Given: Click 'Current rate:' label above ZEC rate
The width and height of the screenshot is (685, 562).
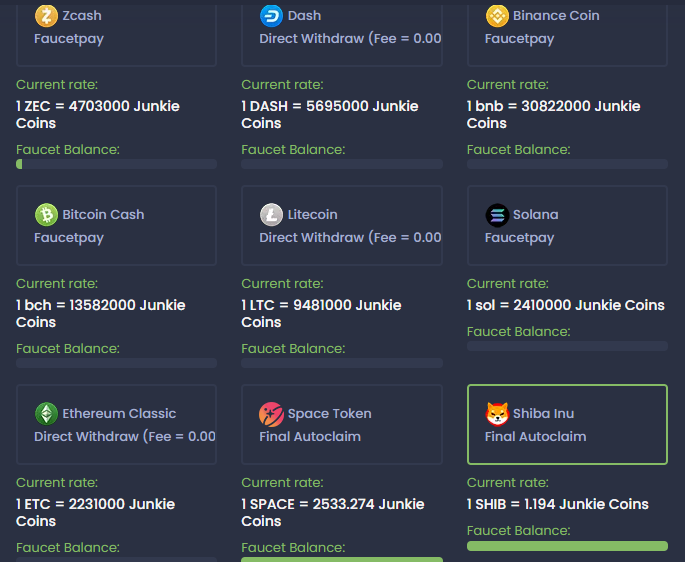Looking at the screenshot, I should coord(57,84).
